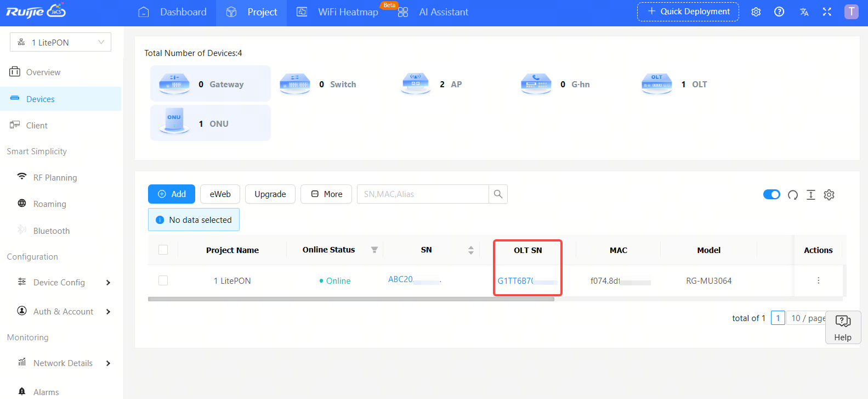Switch to the Dashboard tab
Screen dimensions: 868x399
(173, 12)
